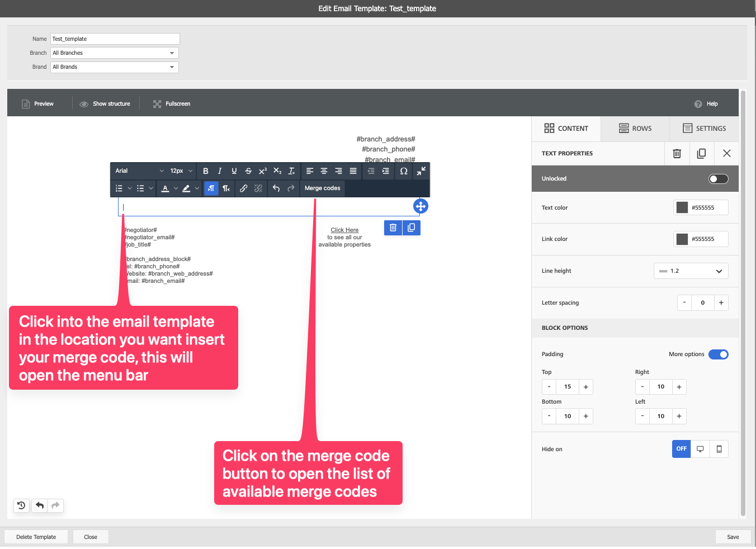
Task: Switch to the ROWS tab
Action: coord(635,129)
